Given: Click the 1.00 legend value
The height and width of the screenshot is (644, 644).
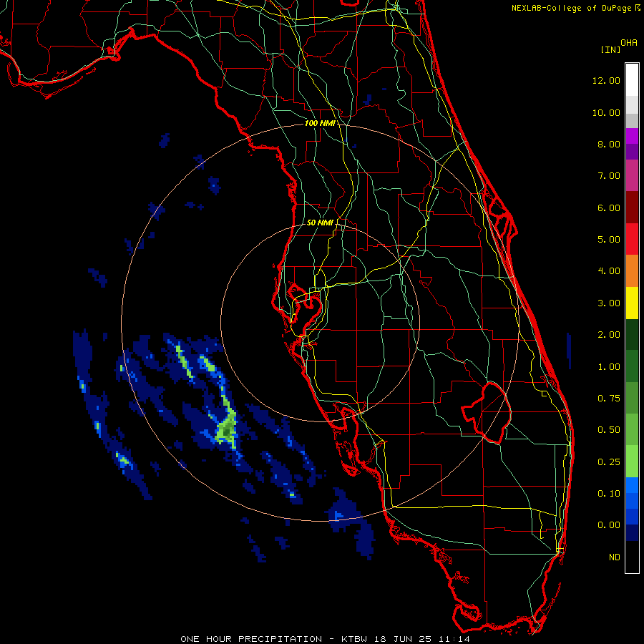Looking at the screenshot, I should [x=609, y=367].
